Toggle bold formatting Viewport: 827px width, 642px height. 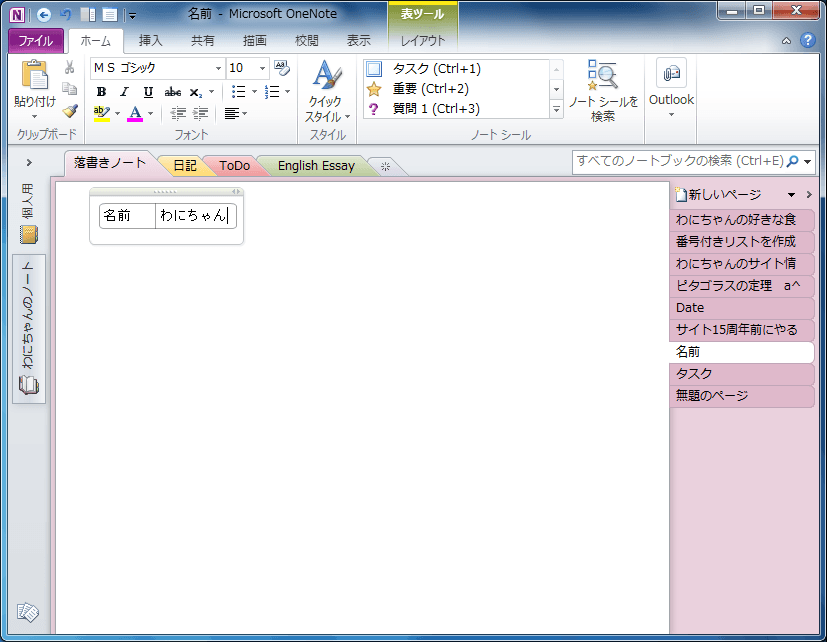[101, 92]
